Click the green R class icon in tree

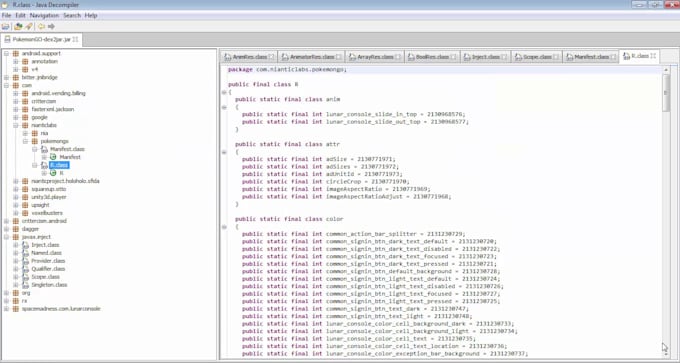(53, 173)
